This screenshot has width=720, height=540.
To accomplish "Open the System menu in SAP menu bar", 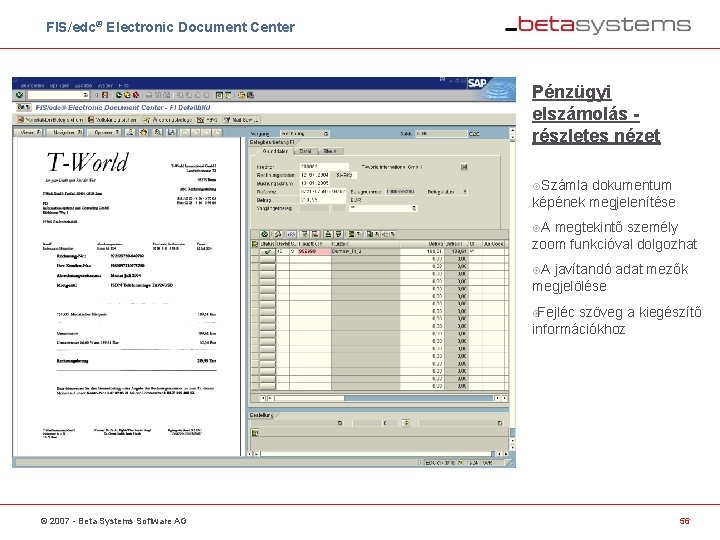I will pyautogui.click(x=105, y=85).
